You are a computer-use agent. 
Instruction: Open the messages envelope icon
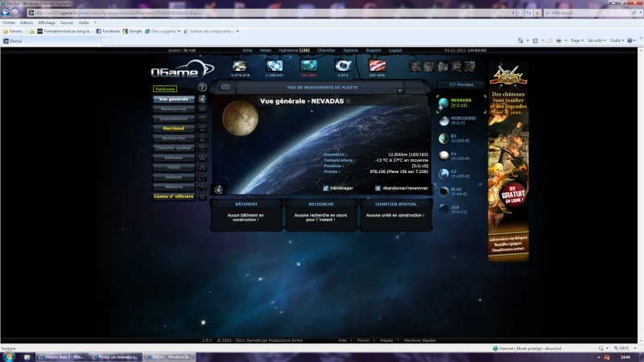pos(225,87)
